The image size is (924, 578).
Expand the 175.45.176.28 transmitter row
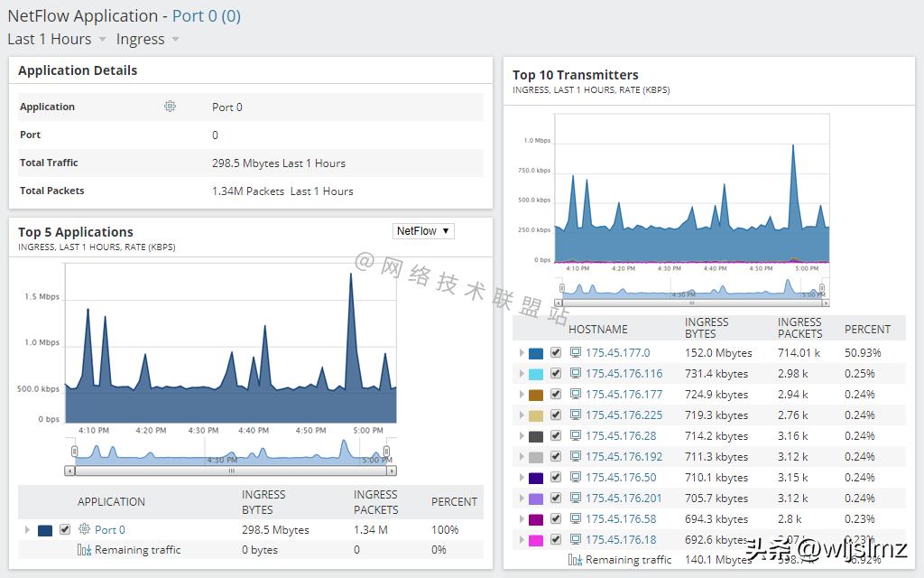(x=521, y=436)
